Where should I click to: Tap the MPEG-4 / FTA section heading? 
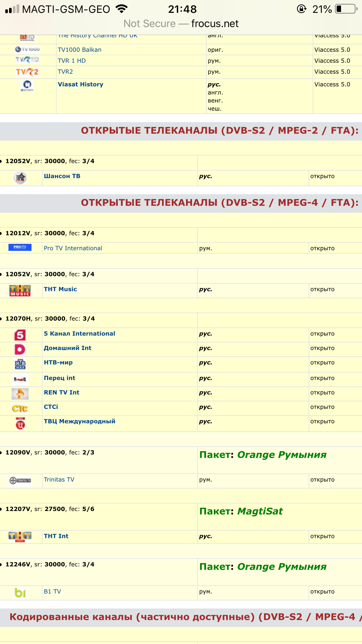(220, 202)
